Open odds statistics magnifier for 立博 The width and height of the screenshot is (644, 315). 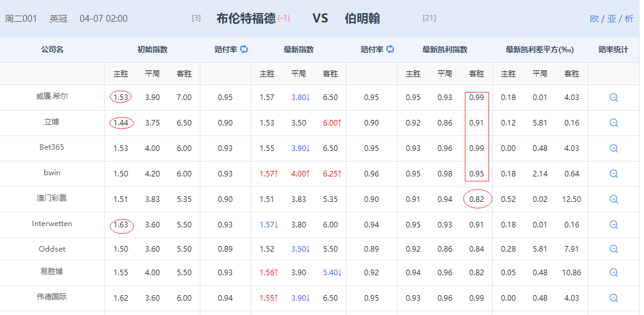coord(614,123)
